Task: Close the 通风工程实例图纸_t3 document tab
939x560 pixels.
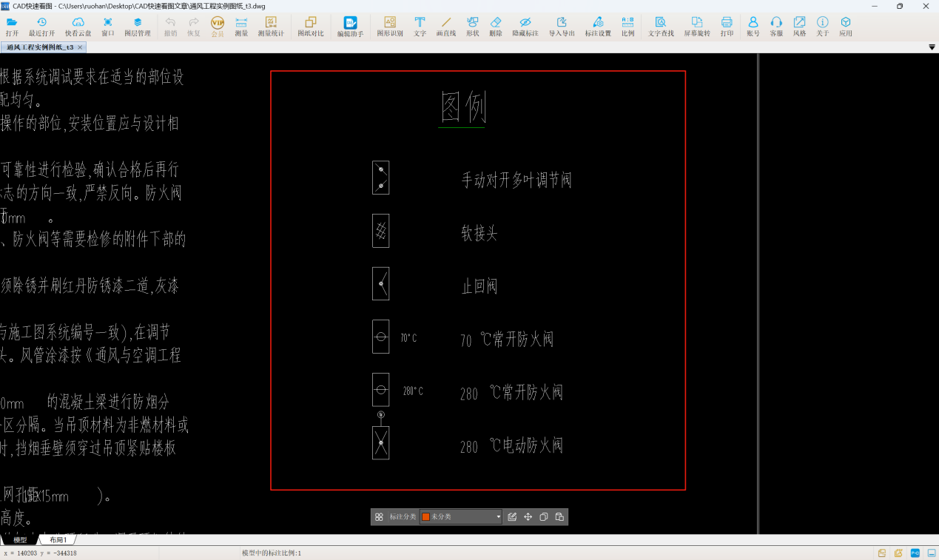Action: 81,47
